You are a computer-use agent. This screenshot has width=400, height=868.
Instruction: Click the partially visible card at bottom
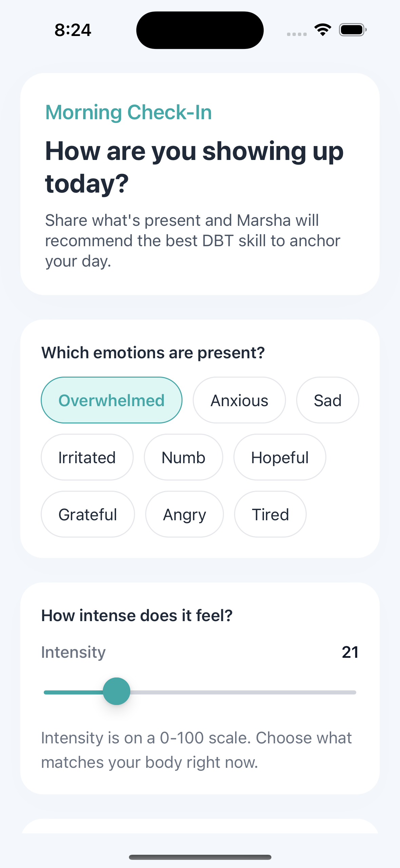coord(200,826)
